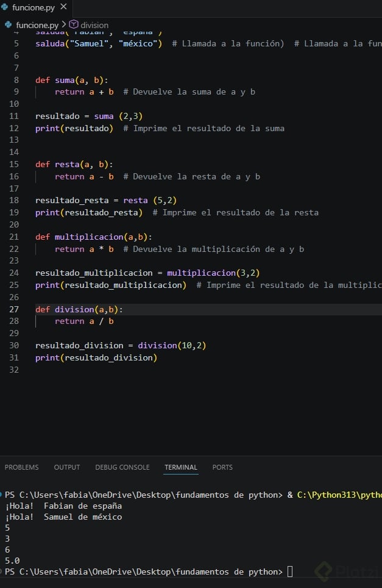Click 'print(resultado_division)' on line 31
This screenshot has width=382, height=588.
[96, 358]
